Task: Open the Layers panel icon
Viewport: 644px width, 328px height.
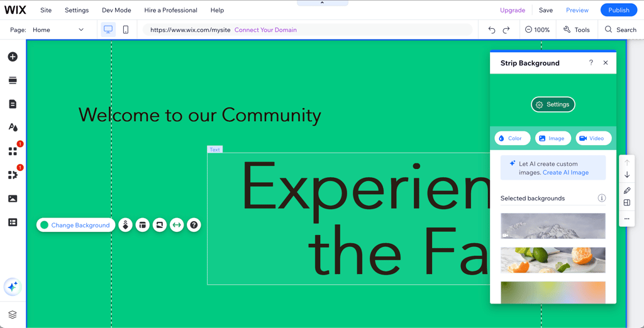Action: (13, 315)
